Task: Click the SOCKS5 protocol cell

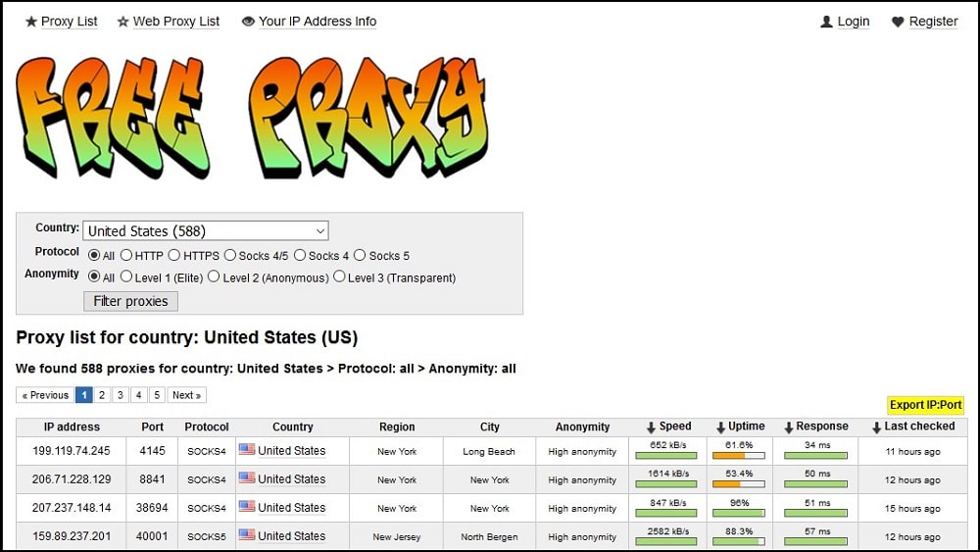Action: pyautogui.click(x=206, y=537)
